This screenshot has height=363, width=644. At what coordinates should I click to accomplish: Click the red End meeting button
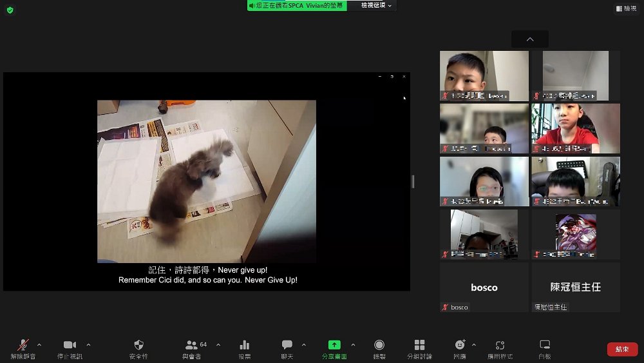coord(622,349)
